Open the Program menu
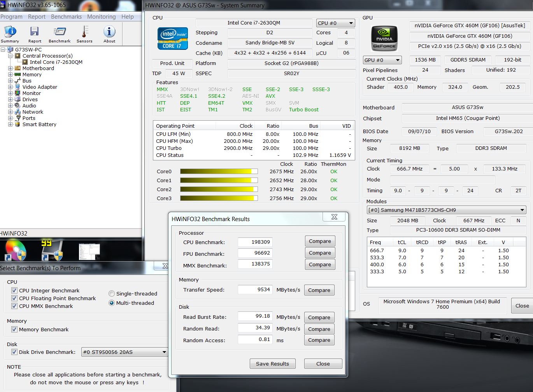Viewport: 533px width, 392px height. (x=11, y=17)
